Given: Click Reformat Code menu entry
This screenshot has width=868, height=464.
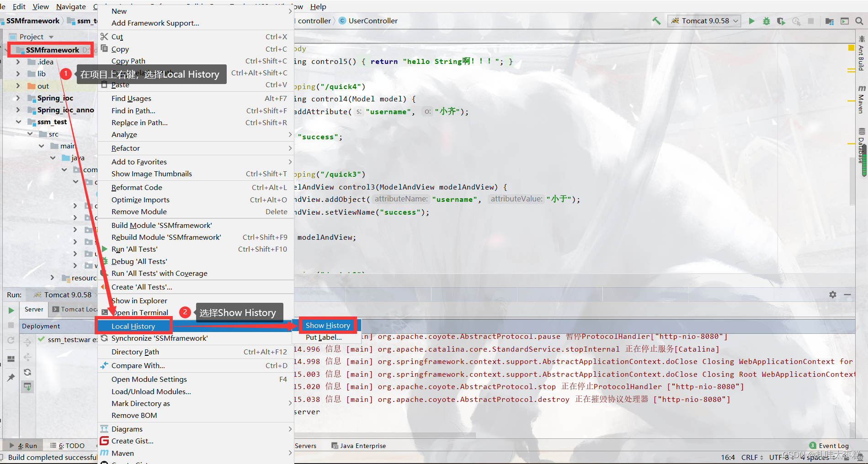Looking at the screenshot, I should tap(196, 187).
